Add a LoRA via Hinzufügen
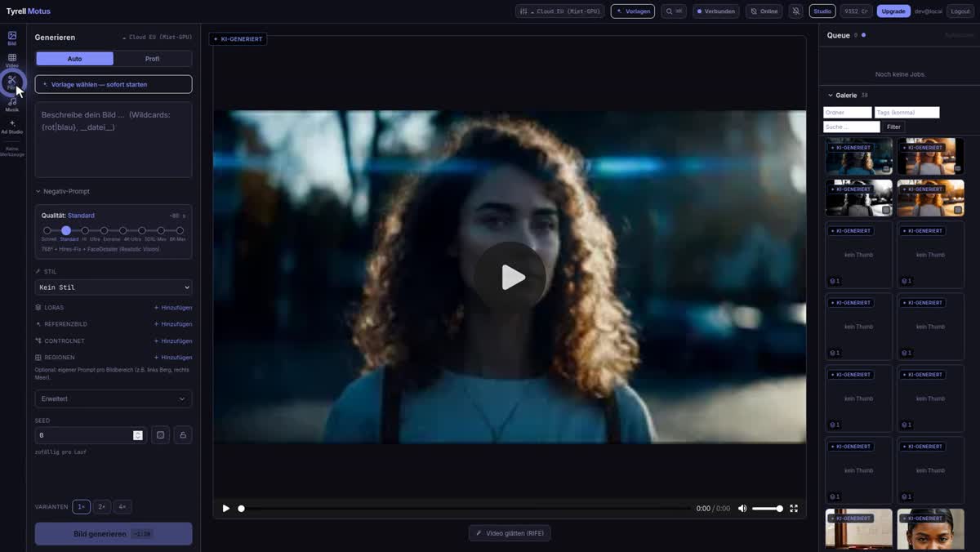This screenshot has height=552, width=980. point(173,308)
